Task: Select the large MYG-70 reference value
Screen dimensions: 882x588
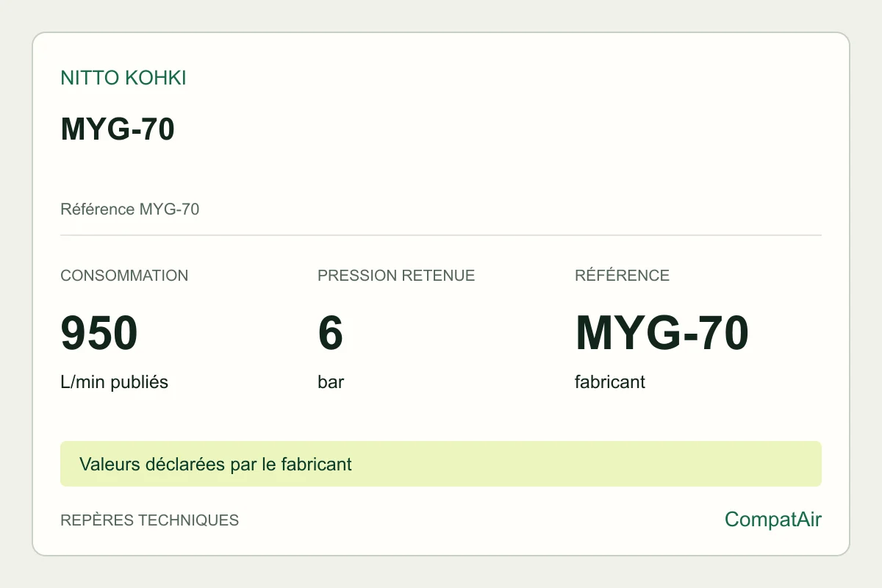Action: pyautogui.click(x=661, y=333)
